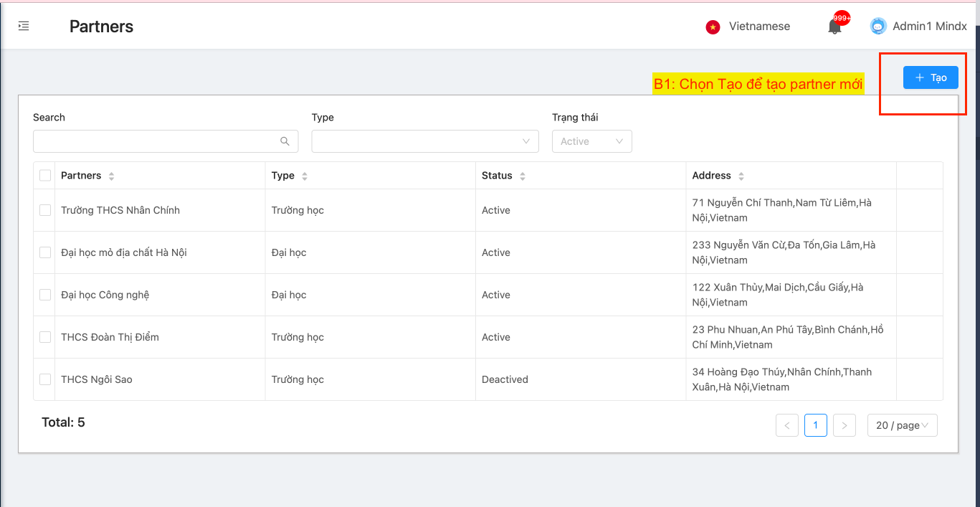Toggle the sidebar menu collapse icon
980x507 pixels.
[x=24, y=27]
